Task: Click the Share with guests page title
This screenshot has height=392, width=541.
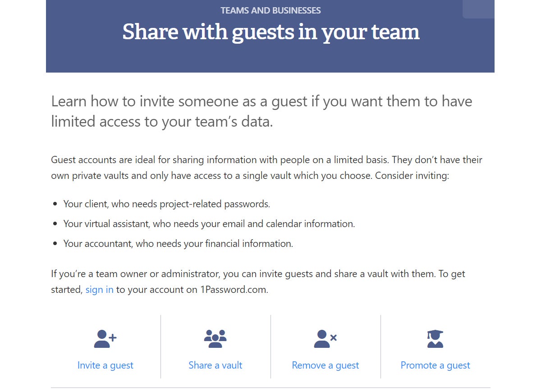Action: 270,32
